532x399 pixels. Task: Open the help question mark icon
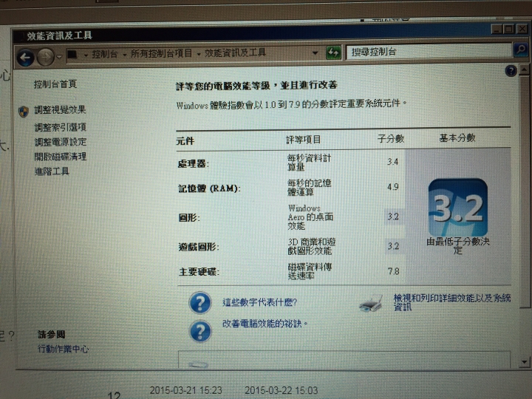(511, 71)
